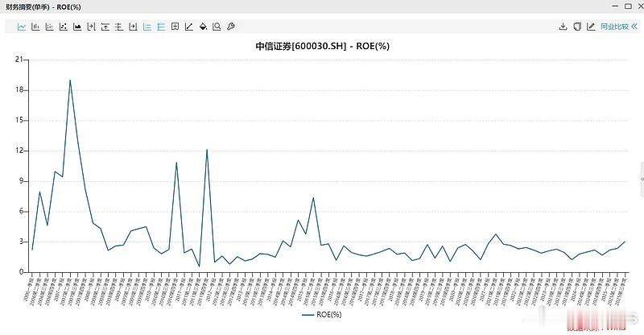Toggle the blue list-lines icon
Screen dimensions: 644x335
147,27
